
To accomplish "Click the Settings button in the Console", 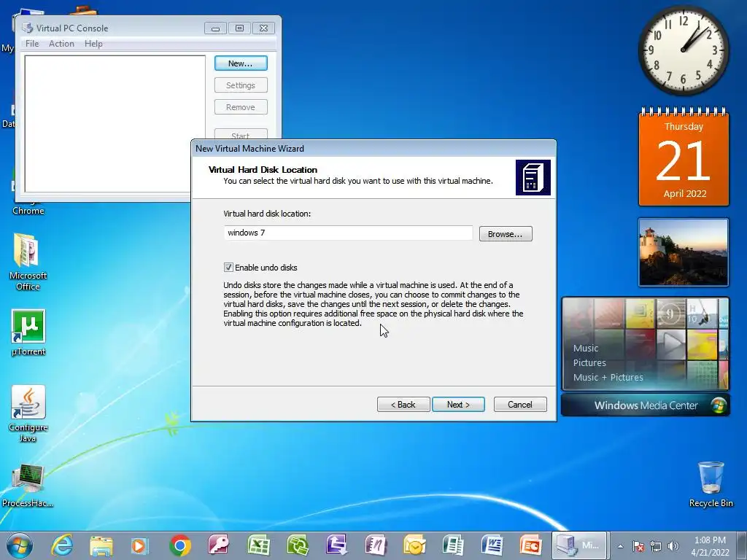I will tap(241, 85).
